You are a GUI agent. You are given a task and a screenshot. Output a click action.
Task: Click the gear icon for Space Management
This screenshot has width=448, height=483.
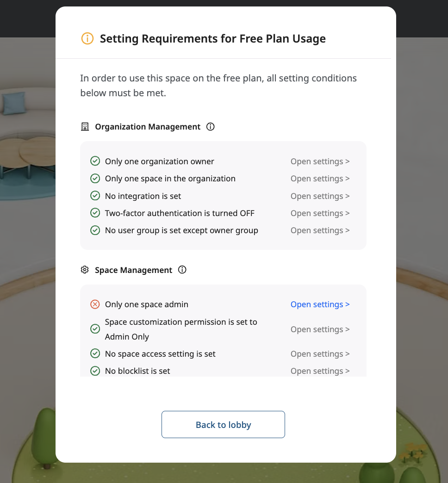[x=85, y=270]
